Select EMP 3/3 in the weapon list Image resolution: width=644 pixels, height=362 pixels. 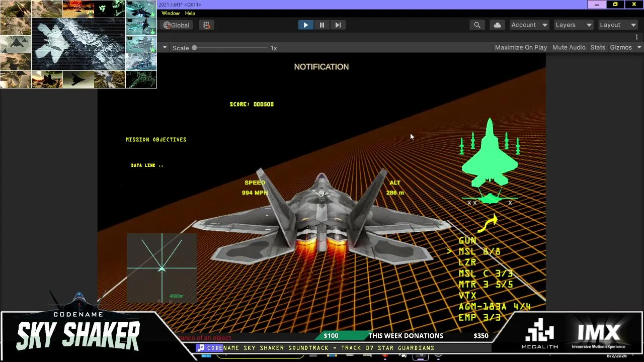coord(479,318)
